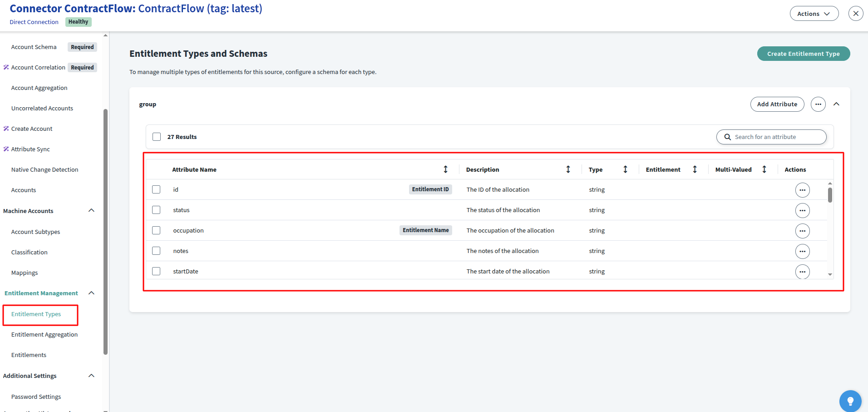Open the Actions dropdown in header
Viewport: 868px width, 412px height.
[x=814, y=14]
